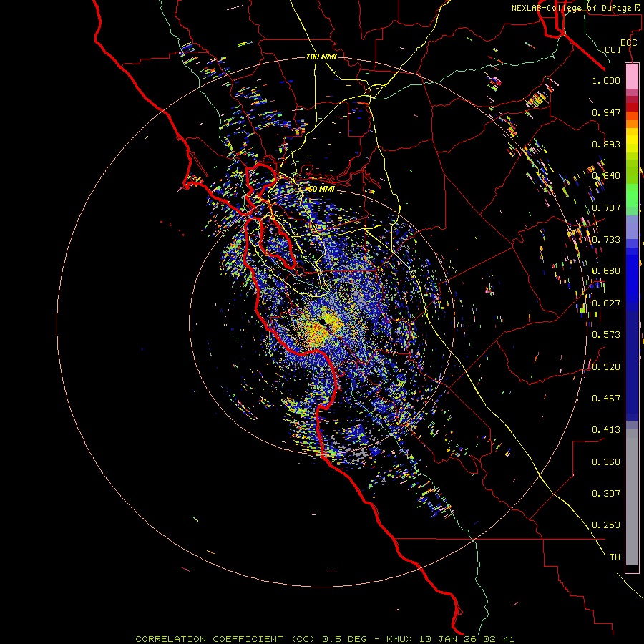This screenshot has height=644, width=644.
Task: Click the 0.520 legend value
Action: tap(606, 367)
